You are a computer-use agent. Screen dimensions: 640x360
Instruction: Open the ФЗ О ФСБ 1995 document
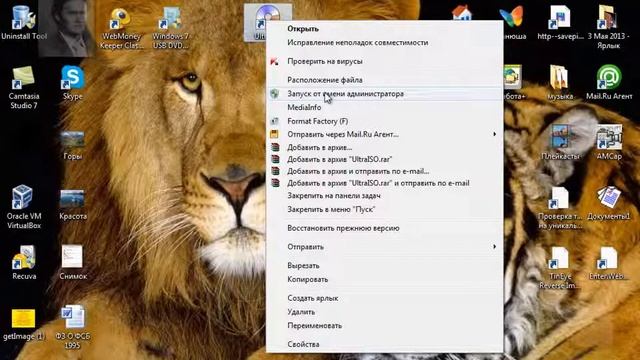click(73, 327)
